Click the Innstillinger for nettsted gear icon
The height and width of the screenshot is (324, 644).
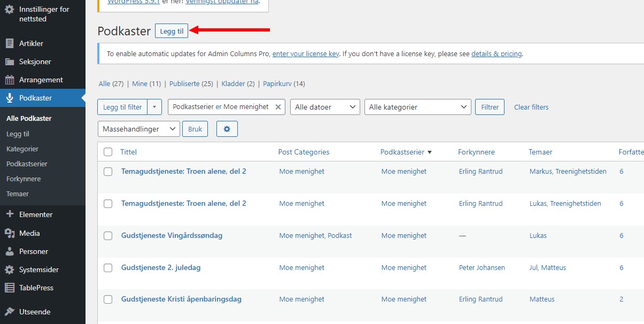pyautogui.click(x=10, y=10)
